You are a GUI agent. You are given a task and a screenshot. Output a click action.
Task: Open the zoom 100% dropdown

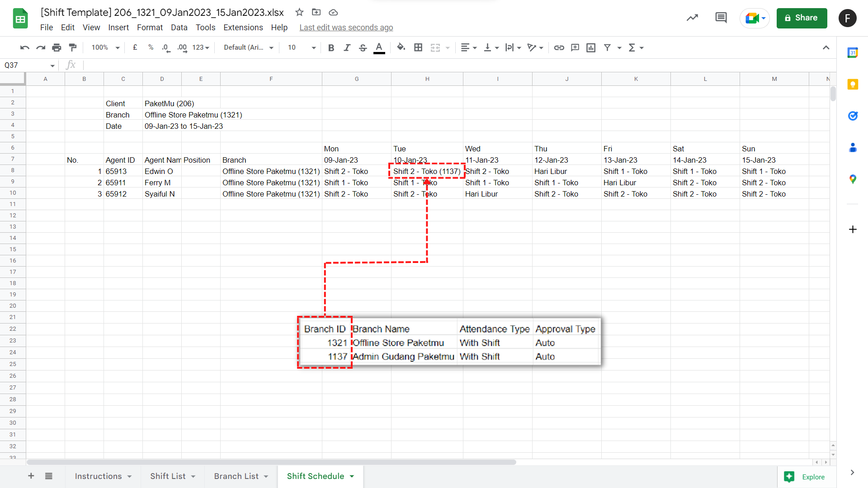105,47
